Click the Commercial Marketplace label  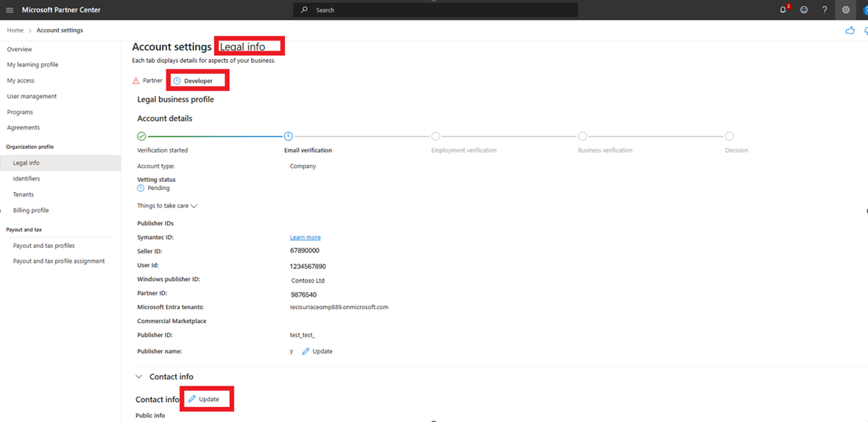(x=171, y=321)
